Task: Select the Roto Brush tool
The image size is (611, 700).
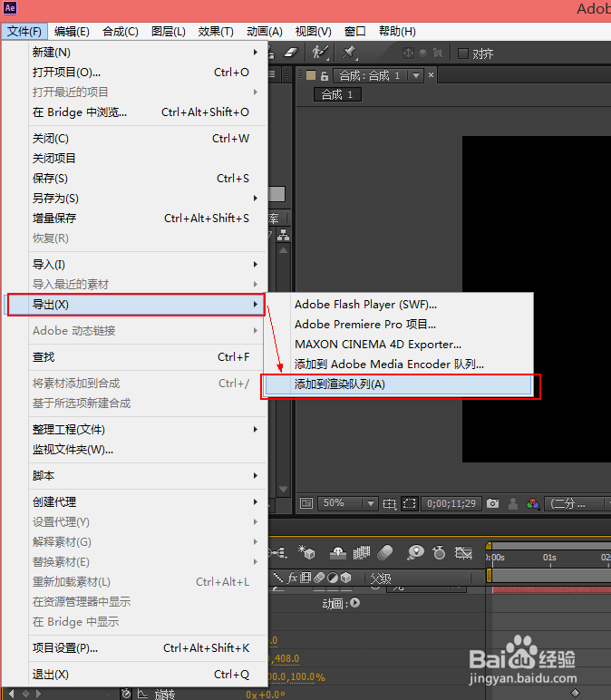Action: [320, 53]
